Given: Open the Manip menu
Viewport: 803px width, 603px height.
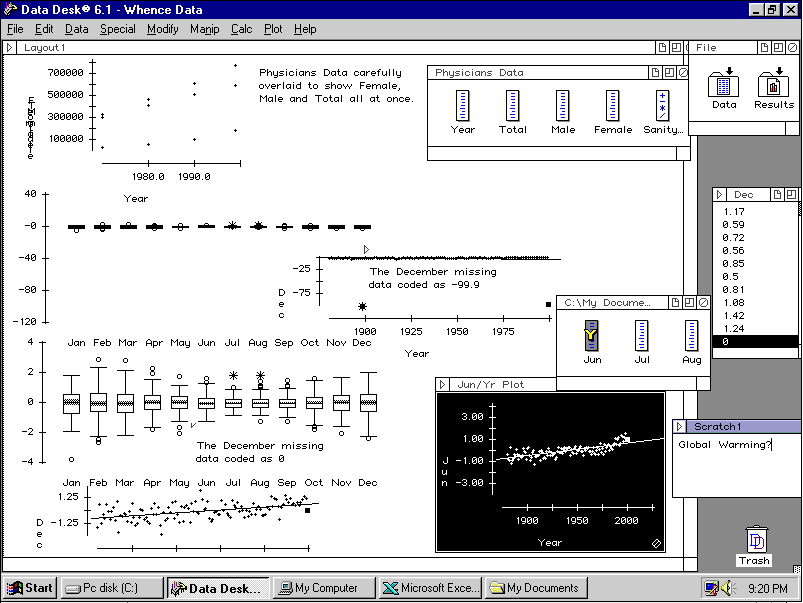Looking at the screenshot, I should coord(204,29).
